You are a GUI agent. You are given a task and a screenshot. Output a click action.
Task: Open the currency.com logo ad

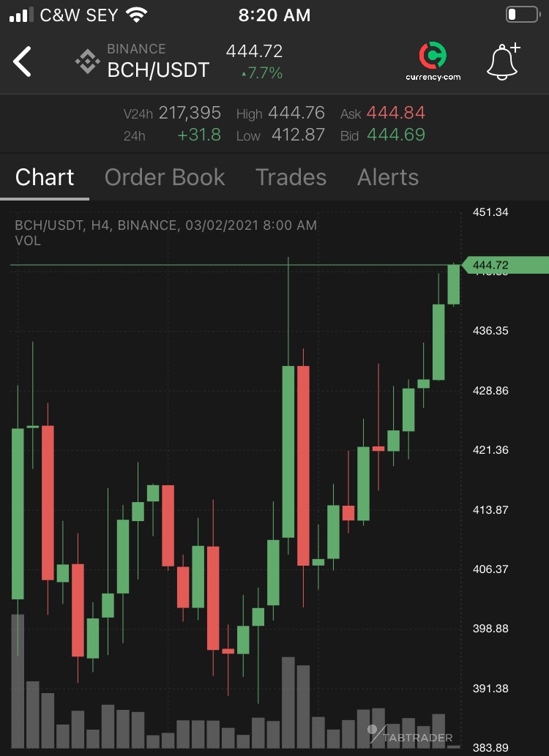[x=433, y=61]
